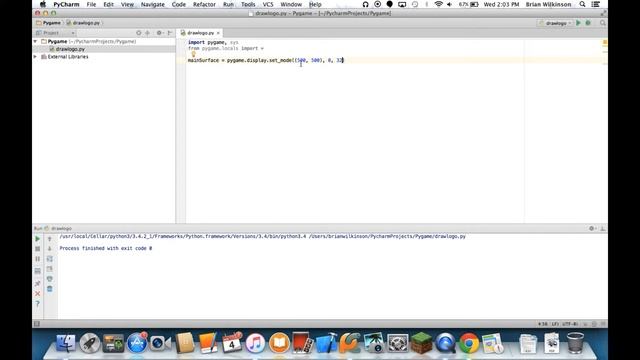Toggle scroll to end in Run console
The height and width of the screenshot is (360, 640).
click(50, 269)
